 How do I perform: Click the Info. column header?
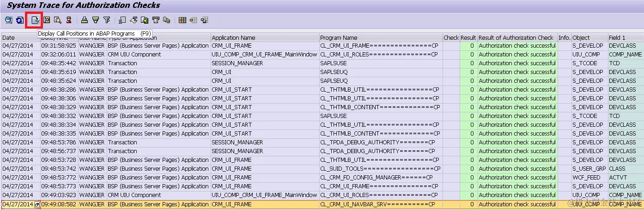coord(565,37)
